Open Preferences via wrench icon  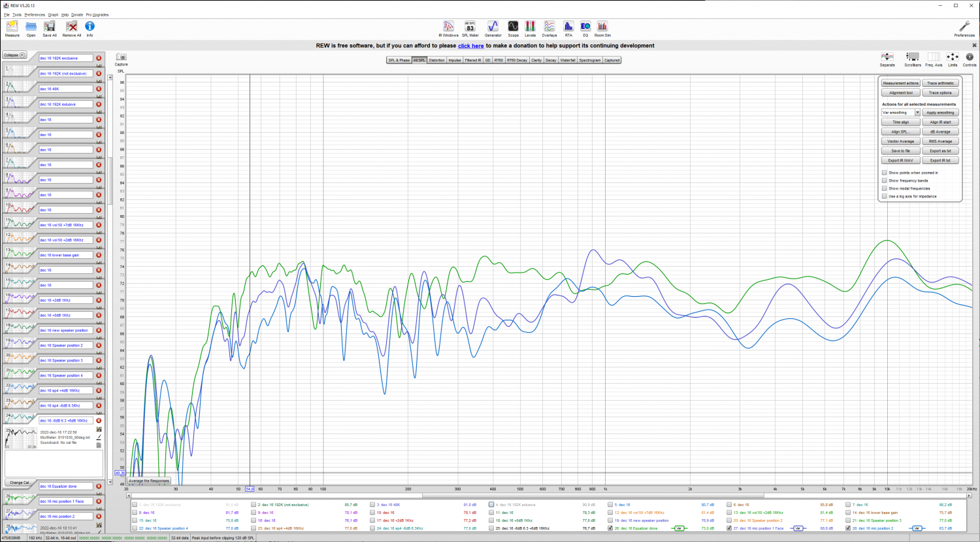[x=964, y=26]
